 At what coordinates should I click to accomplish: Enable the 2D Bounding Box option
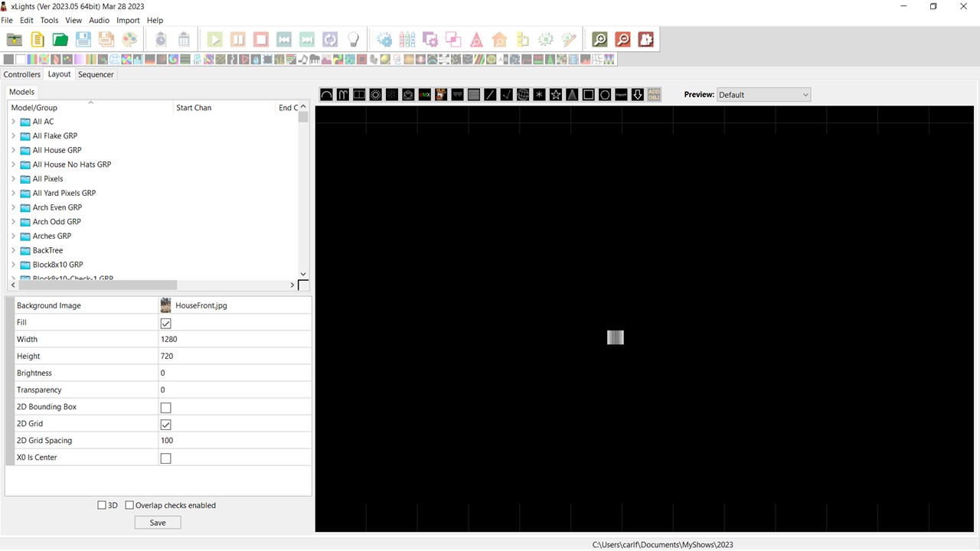click(x=165, y=407)
